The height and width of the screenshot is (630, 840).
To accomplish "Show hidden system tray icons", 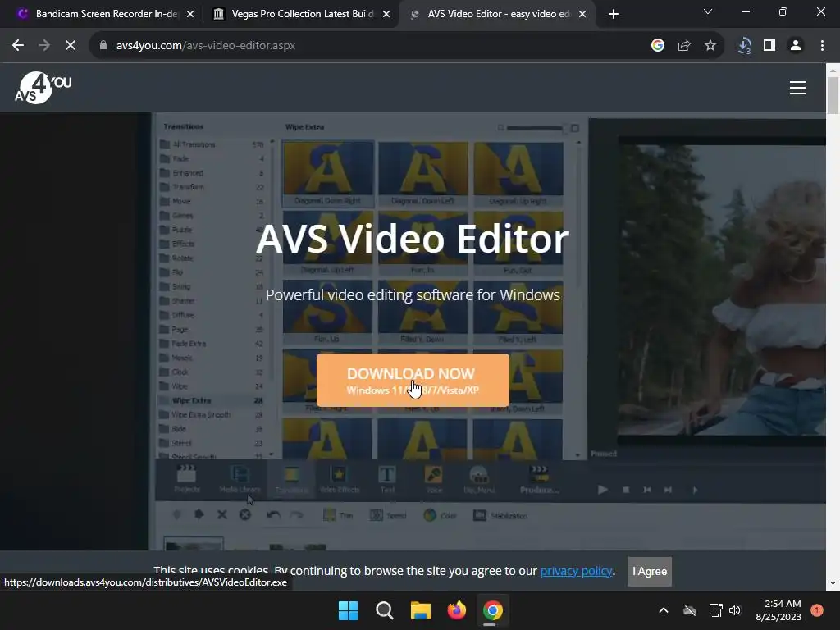I will tap(663, 610).
